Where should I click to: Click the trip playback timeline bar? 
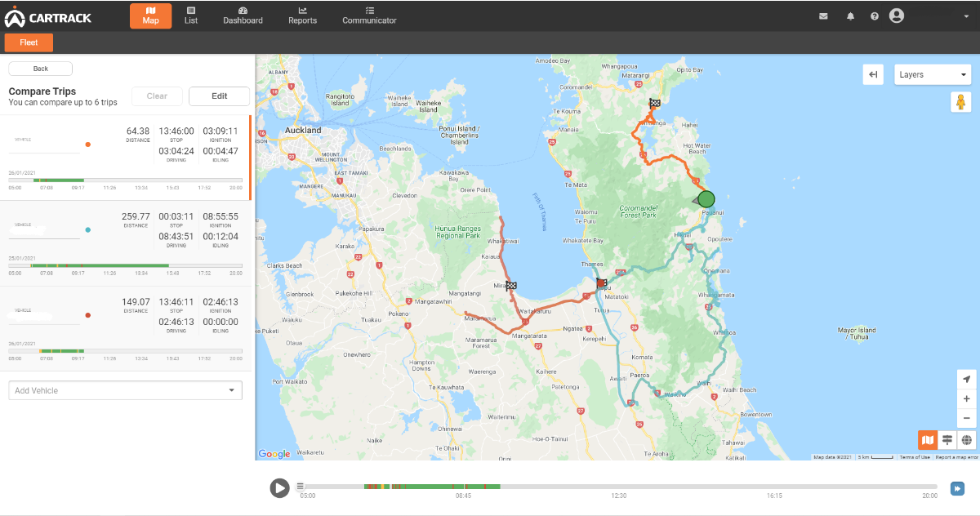(621, 487)
